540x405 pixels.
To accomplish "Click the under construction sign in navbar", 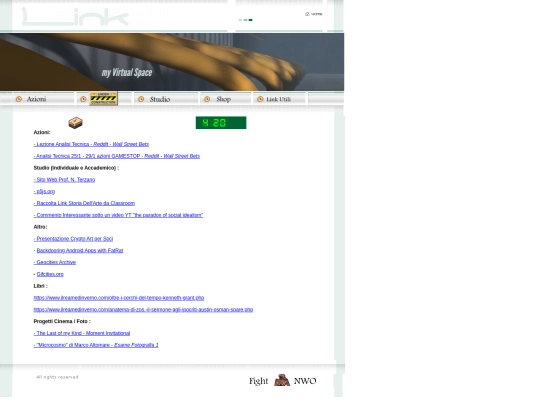I will (x=104, y=99).
